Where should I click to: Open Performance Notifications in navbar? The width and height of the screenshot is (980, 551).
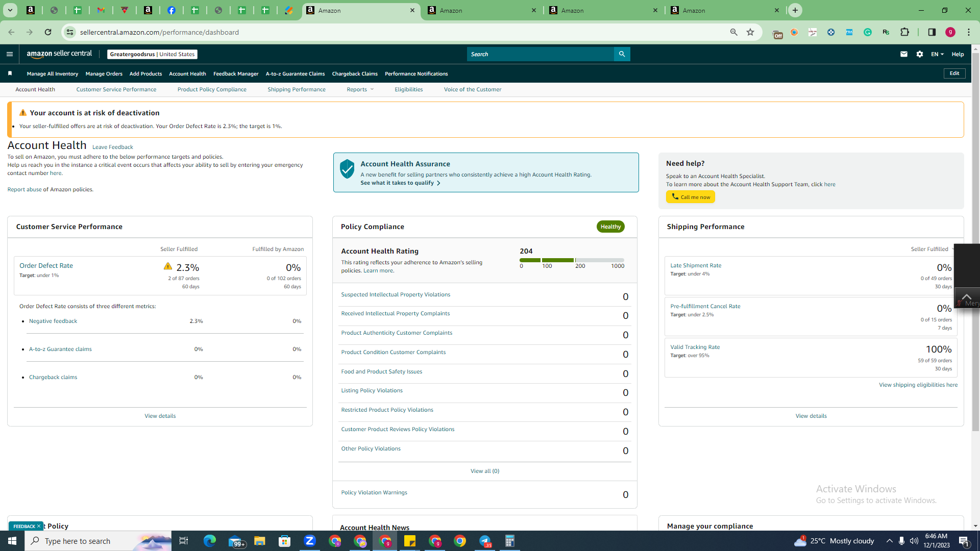pyautogui.click(x=416, y=73)
